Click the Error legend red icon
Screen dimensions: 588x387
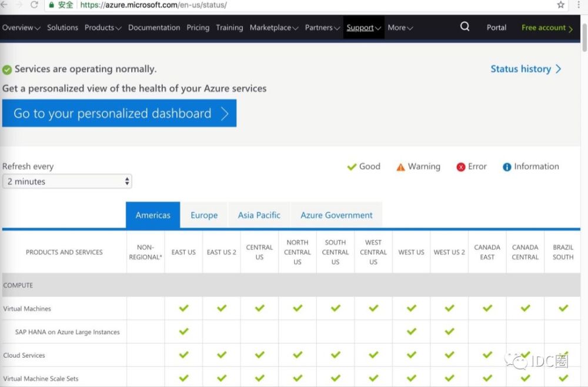click(x=460, y=167)
